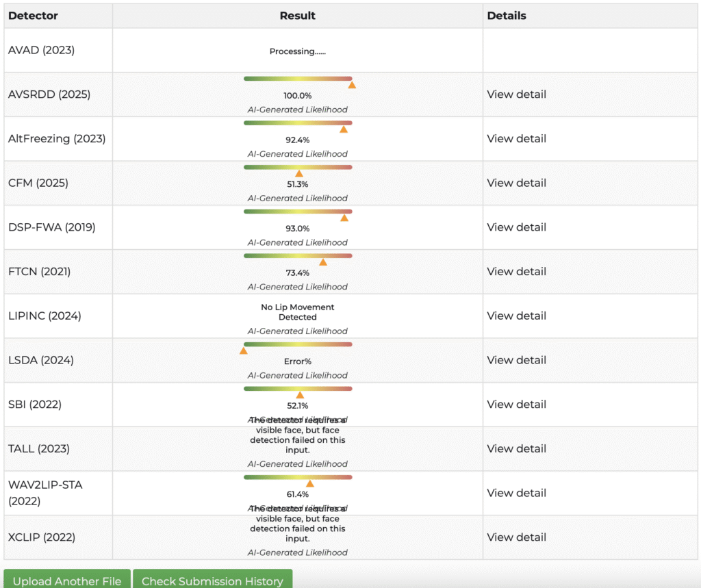Open View detail for CFM (2025)
701x588 pixels.
(516, 183)
